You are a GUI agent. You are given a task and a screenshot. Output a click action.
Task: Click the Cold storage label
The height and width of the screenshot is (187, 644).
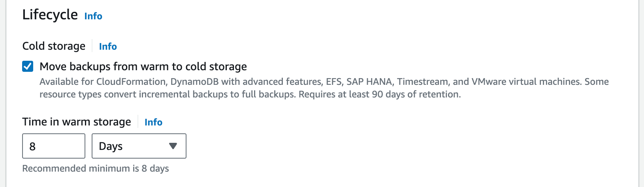(54, 46)
